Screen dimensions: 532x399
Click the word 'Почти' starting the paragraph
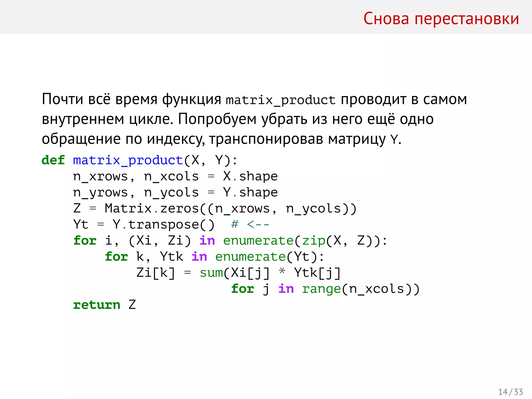(62, 99)
